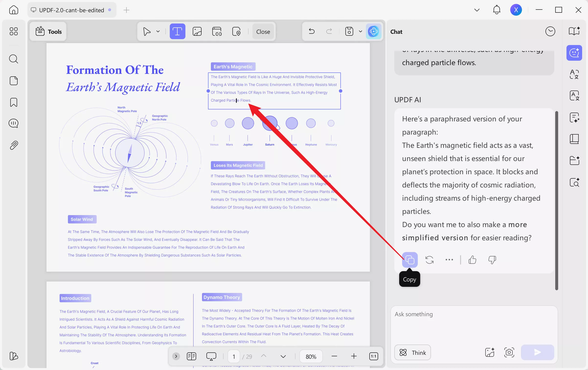Open the attachments paperclip panel
Viewport: 588px width, 370px height.
pyautogui.click(x=14, y=145)
